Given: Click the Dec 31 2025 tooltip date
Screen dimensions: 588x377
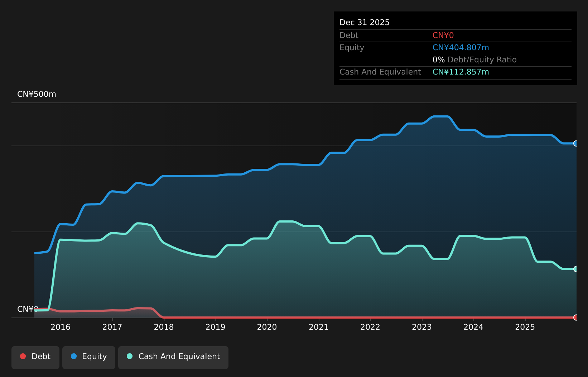Looking at the screenshot, I should 365,23.
